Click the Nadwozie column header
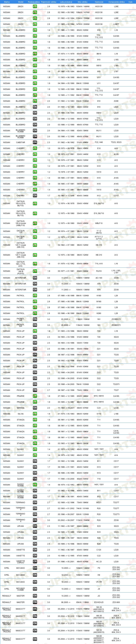Viewport: 136px width, 644px height. click(x=99, y=2)
